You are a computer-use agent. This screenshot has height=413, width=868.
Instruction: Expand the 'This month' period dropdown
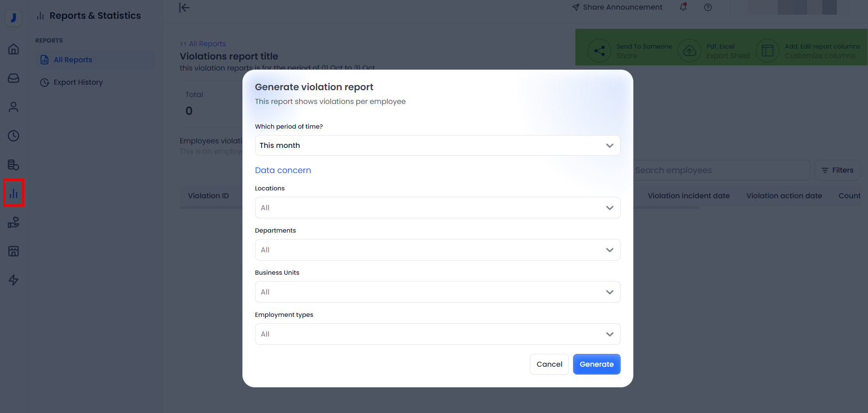(x=437, y=146)
